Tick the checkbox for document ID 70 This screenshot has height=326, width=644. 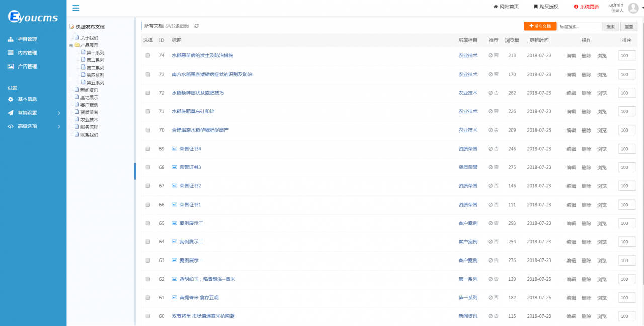pos(148,130)
